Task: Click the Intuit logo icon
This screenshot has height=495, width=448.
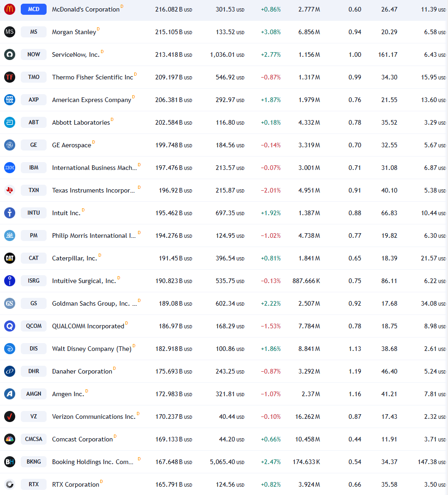Action: (x=10, y=213)
